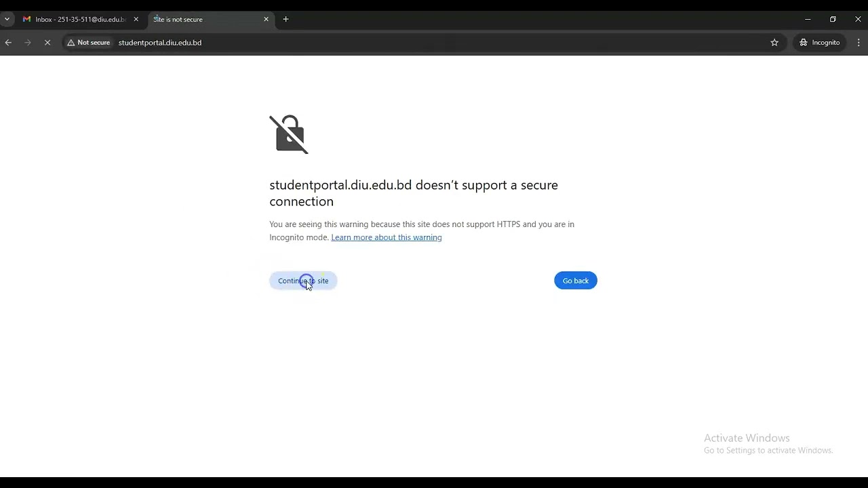
Task: Click the doesn't support a secure connection heading
Action: click(414, 193)
